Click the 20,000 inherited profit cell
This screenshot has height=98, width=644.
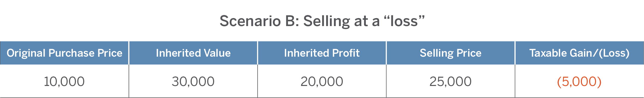click(322, 81)
